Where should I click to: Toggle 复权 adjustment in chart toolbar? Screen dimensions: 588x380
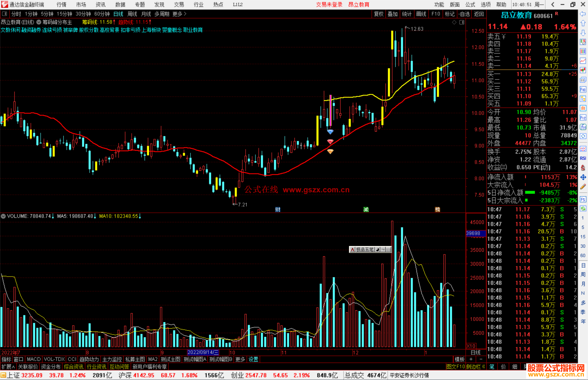click(x=378, y=14)
